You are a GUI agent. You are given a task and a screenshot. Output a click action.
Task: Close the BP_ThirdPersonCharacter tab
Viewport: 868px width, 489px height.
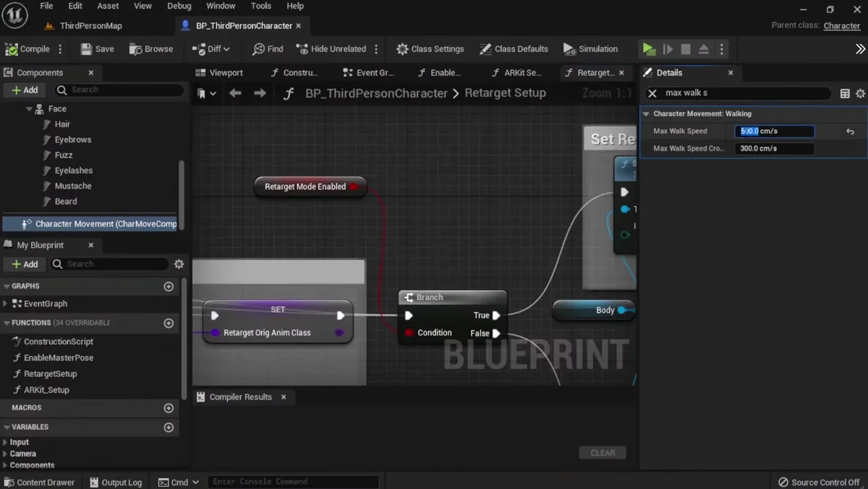pos(298,25)
